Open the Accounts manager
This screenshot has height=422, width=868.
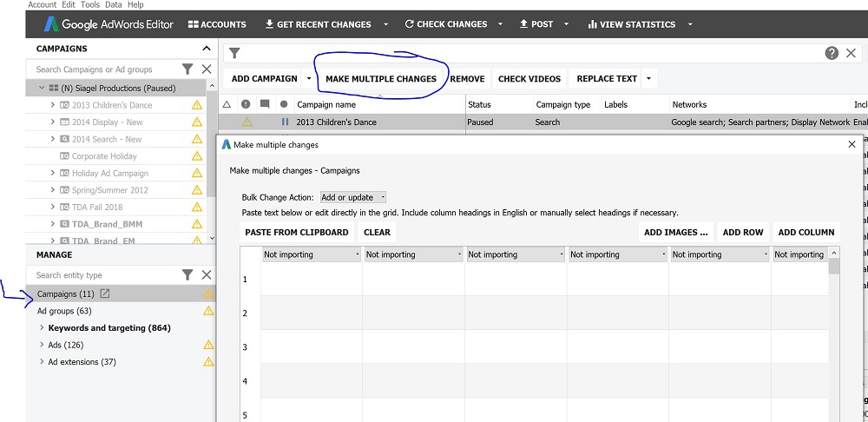point(217,24)
